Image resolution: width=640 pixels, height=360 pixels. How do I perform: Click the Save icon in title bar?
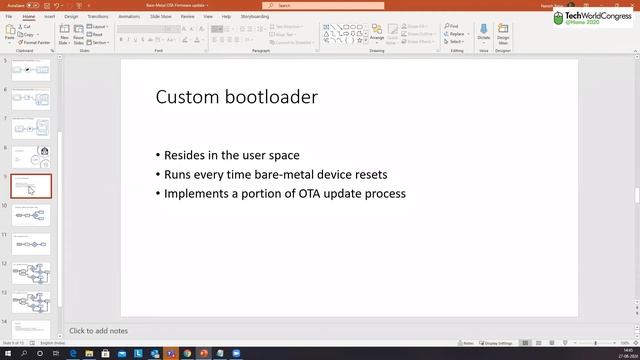(47, 5)
